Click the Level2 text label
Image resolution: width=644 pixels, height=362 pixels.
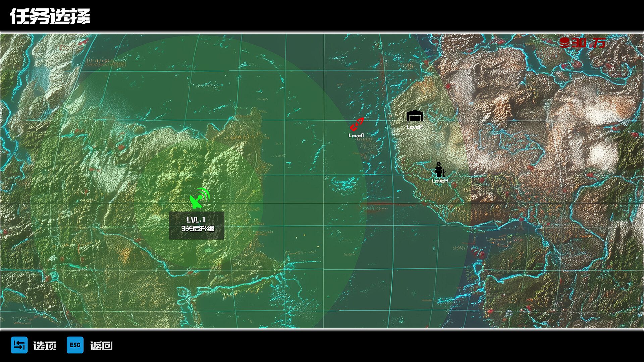click(415, 127)
